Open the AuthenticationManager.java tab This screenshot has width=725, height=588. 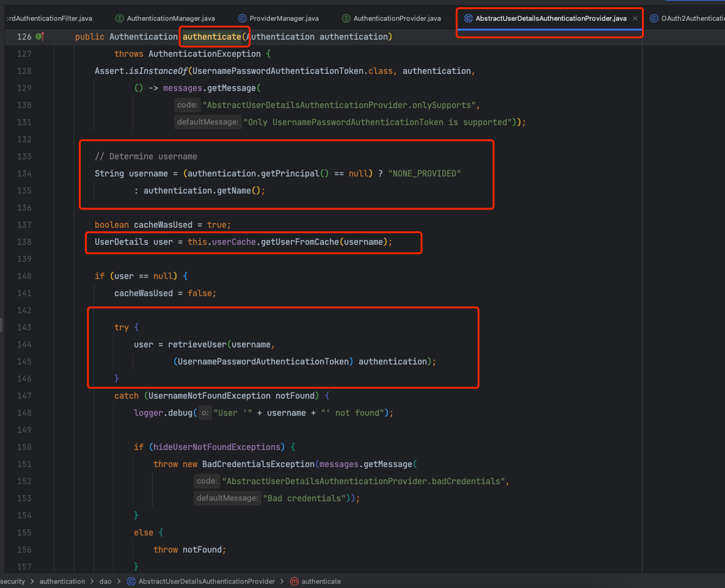click(170, 18)
